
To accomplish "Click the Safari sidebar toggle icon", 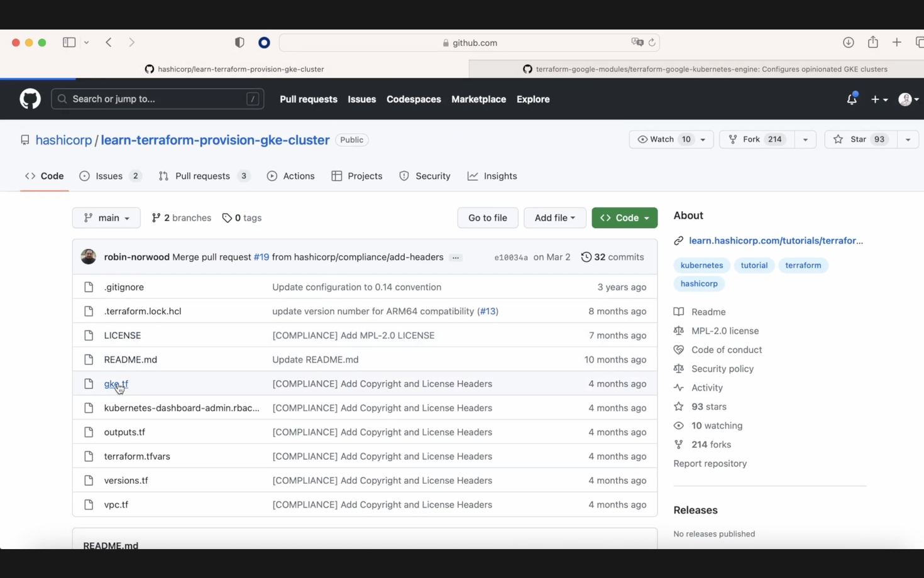I will pos(69,42).
